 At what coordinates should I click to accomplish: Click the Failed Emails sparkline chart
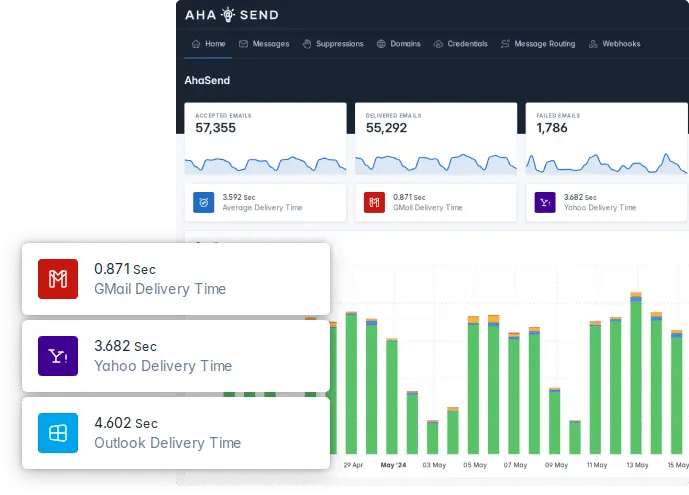coord(607,163)
